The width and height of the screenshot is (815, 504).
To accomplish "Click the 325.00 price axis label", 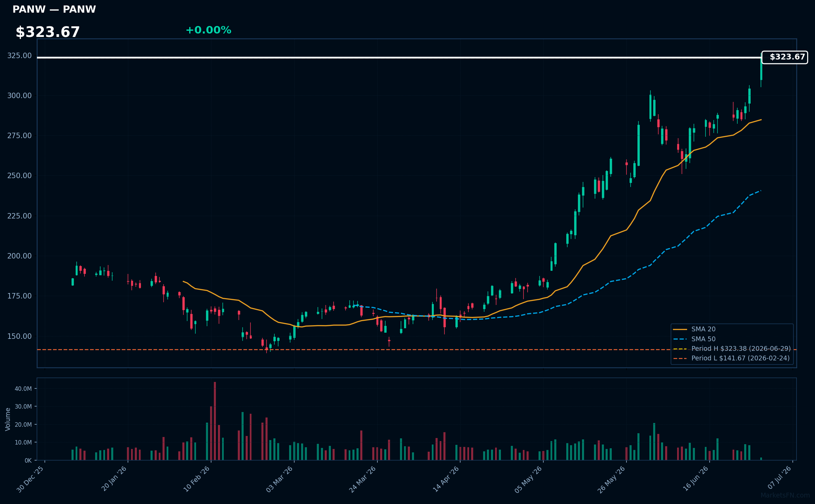I will [x=20, y=56].
